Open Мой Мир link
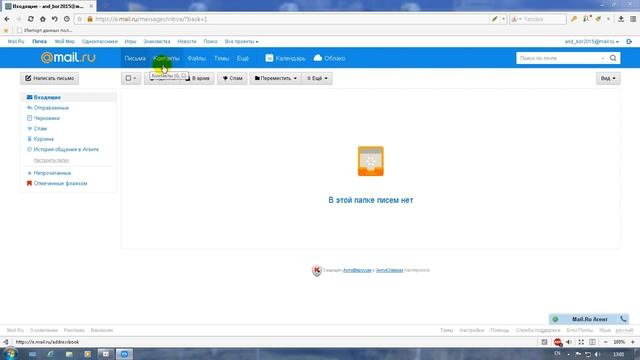This screenshot has width=640, height=360. point(64,42)
